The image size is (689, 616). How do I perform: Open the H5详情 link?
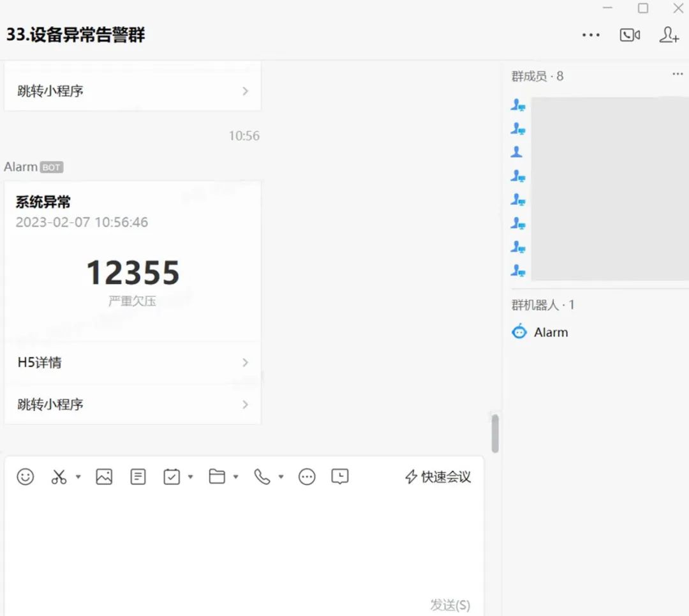(132, 362)
